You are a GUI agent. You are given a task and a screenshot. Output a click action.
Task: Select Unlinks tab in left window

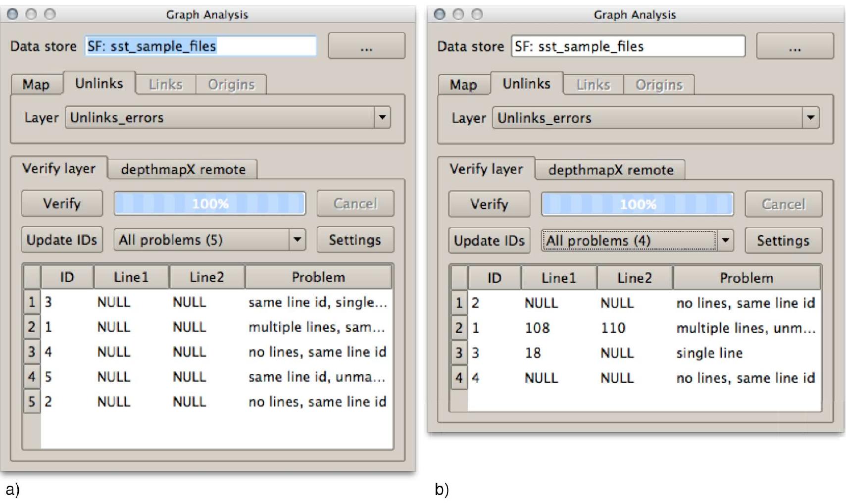99,83
